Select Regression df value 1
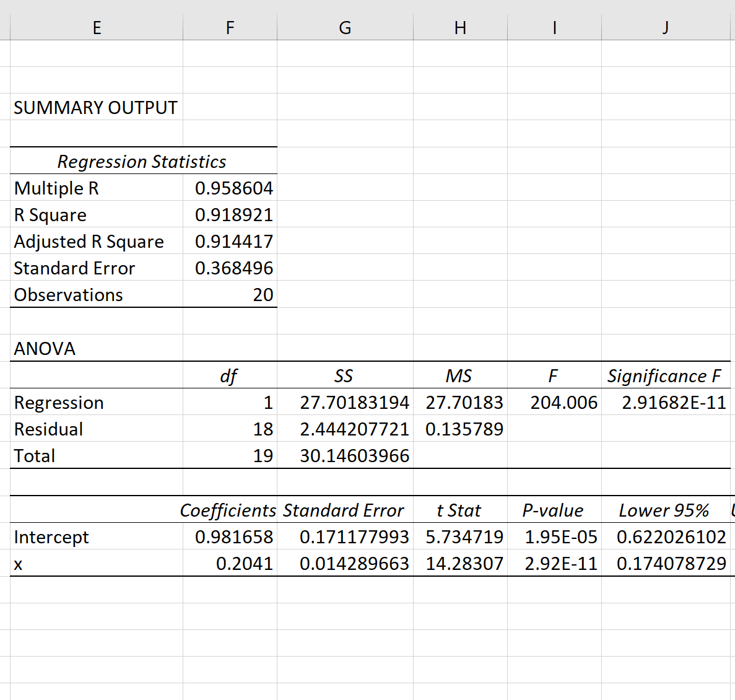This screenshot has height=700, width=735. click(x=230, y=402)
